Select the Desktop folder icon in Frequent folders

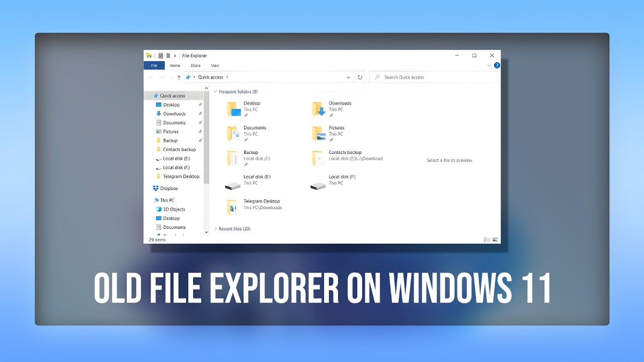[x=234, y=109]
